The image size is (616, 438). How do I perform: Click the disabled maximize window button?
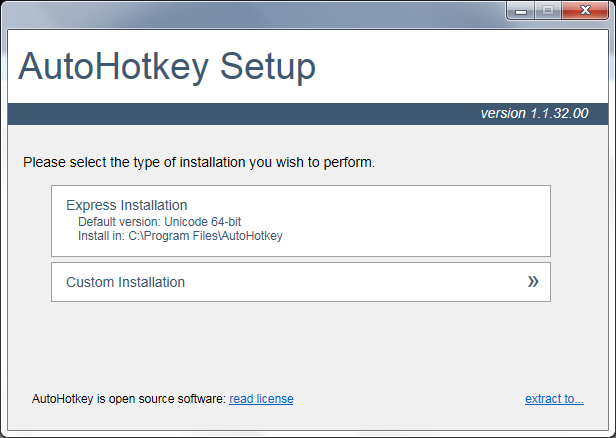(x=548, y=11)
